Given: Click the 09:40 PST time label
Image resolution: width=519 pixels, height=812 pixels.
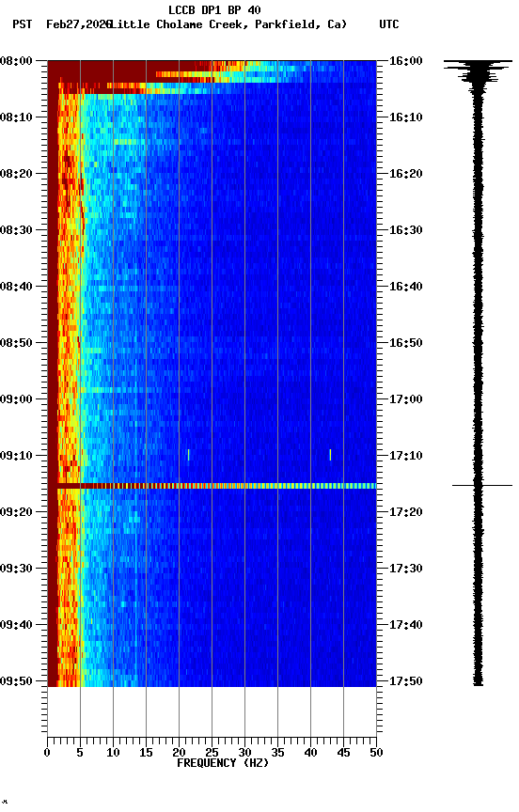Looking at the screenshot, I should tap(17, 625).
